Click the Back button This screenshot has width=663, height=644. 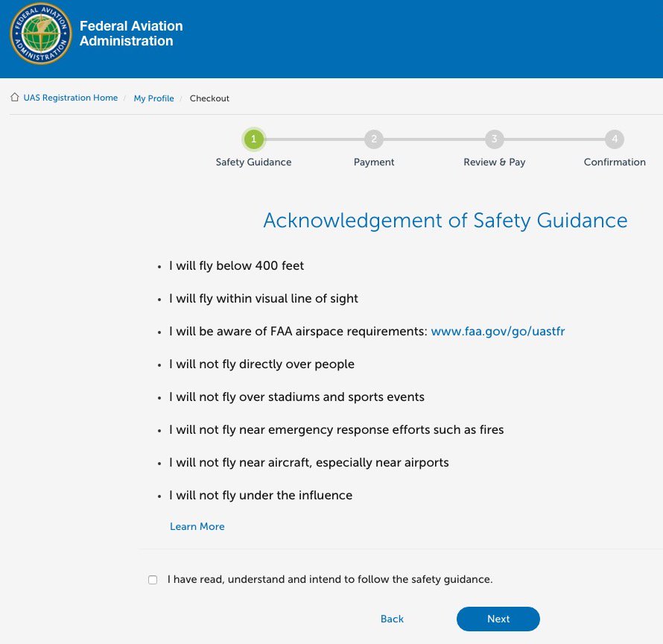pyautogui.click(x=392, y=619)
